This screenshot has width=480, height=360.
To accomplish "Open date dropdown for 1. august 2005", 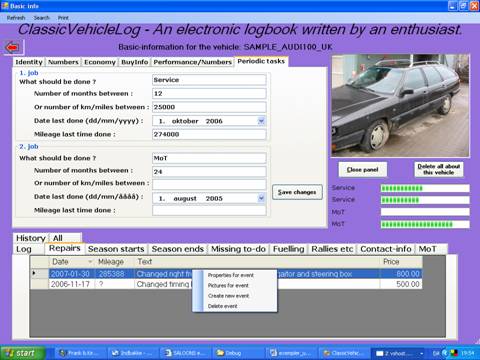I will [261, 198].
